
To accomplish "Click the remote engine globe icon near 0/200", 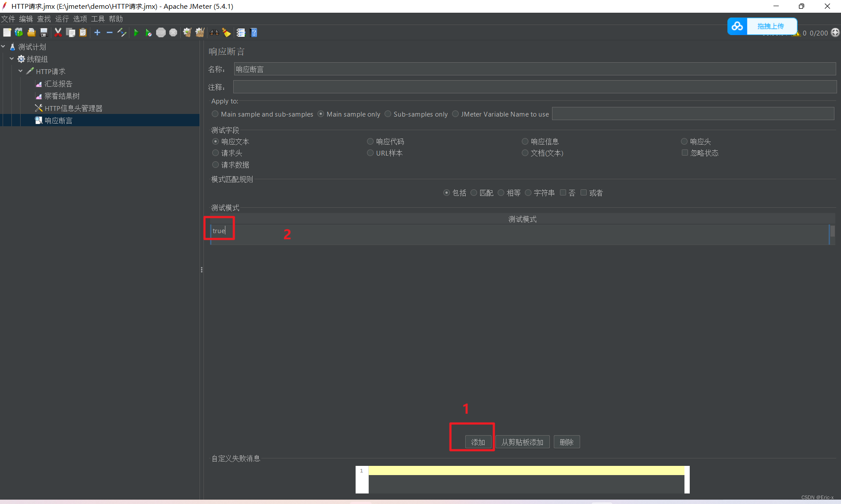I will click(x=835, y=32).
